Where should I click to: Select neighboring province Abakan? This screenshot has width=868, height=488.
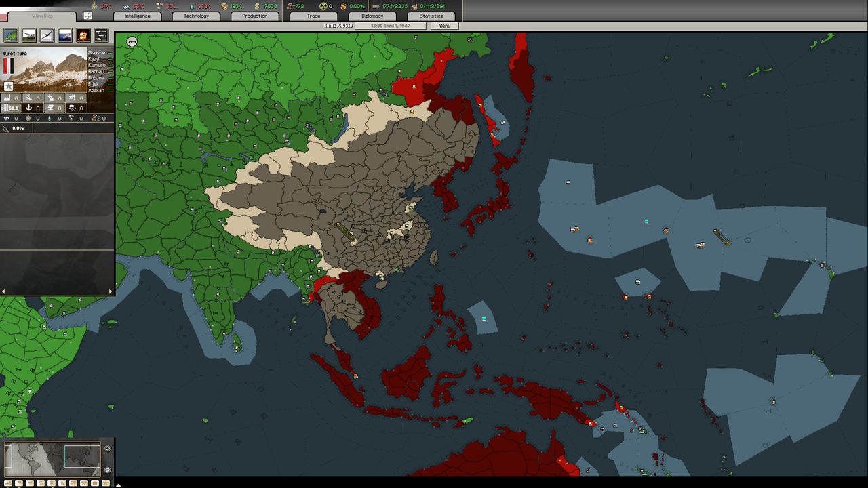96,90
